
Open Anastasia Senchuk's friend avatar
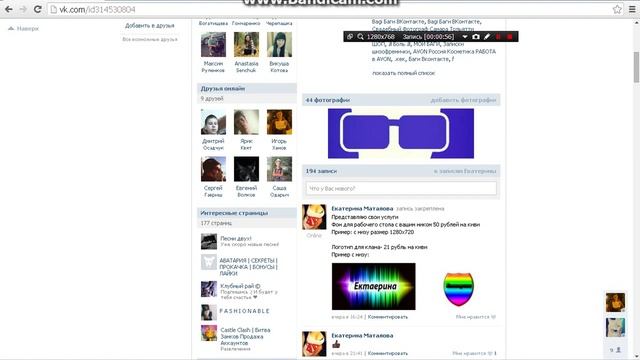click(x=246, y=44)
